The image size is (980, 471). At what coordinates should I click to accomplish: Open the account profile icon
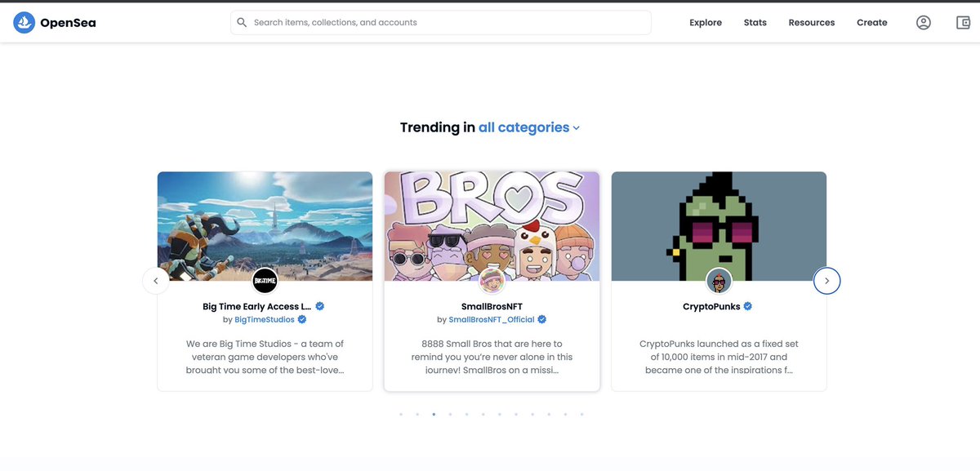point(924,23)
